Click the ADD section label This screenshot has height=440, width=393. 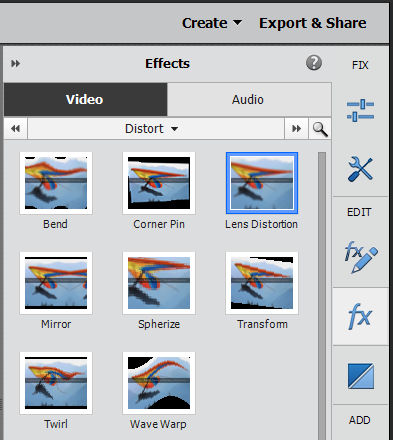pos(359,420)
